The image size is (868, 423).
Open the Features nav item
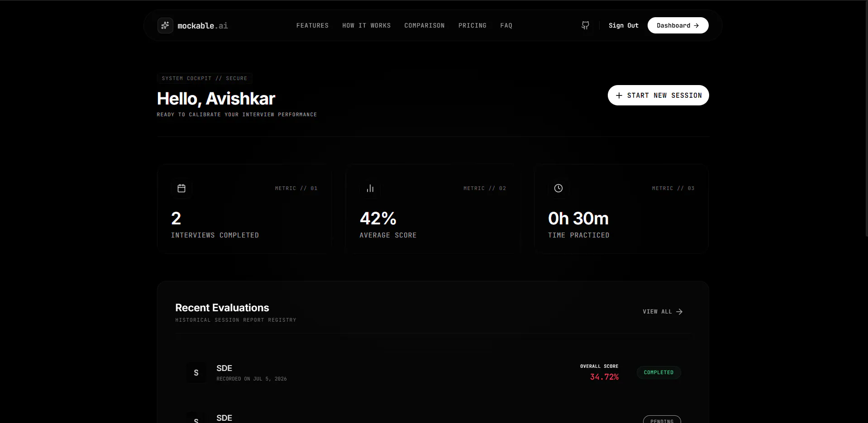(x=312, y=25)
